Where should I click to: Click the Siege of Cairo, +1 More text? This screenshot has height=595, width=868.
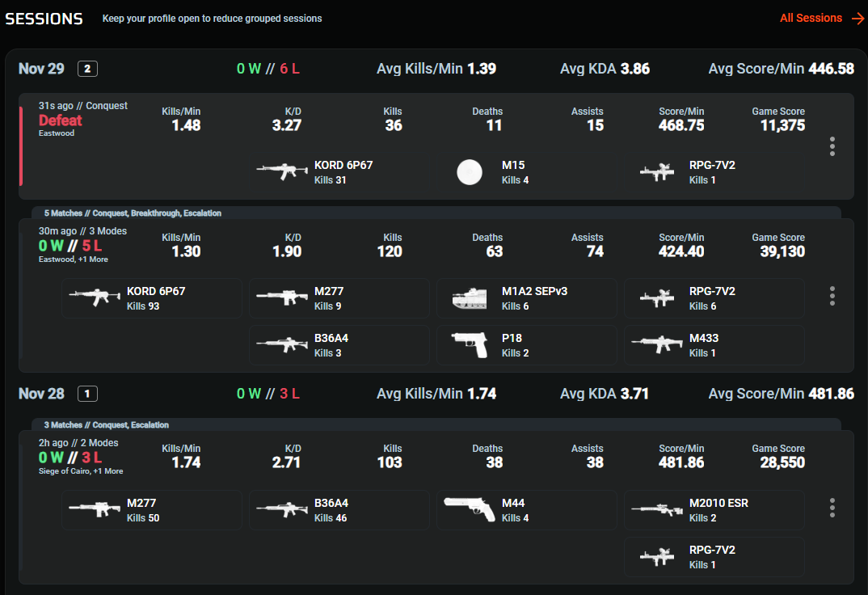coord(81,471)
